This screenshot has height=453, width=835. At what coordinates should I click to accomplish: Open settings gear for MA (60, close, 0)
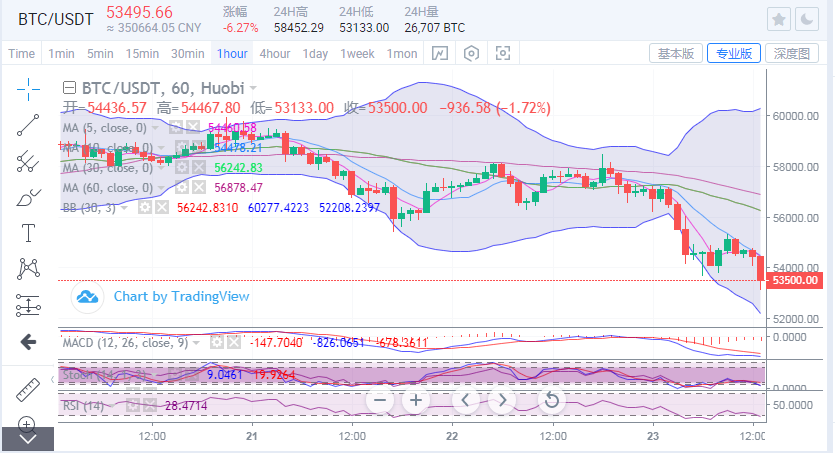182,187
